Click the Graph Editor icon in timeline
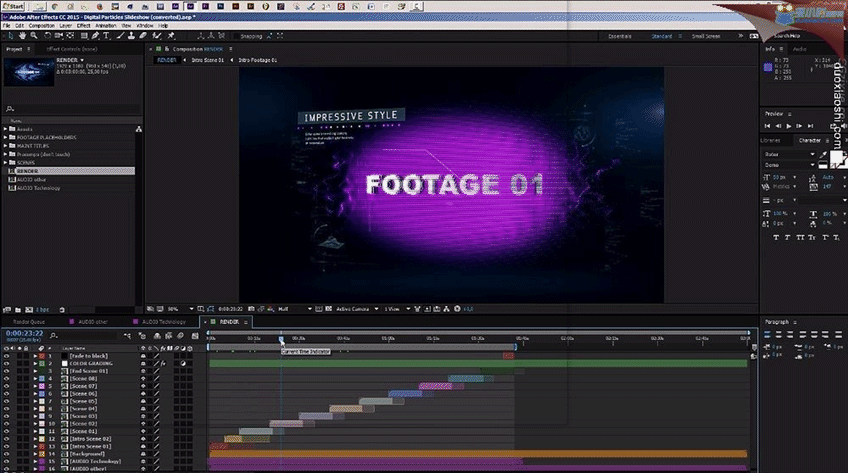848x473 pixels. click(195, 336)
